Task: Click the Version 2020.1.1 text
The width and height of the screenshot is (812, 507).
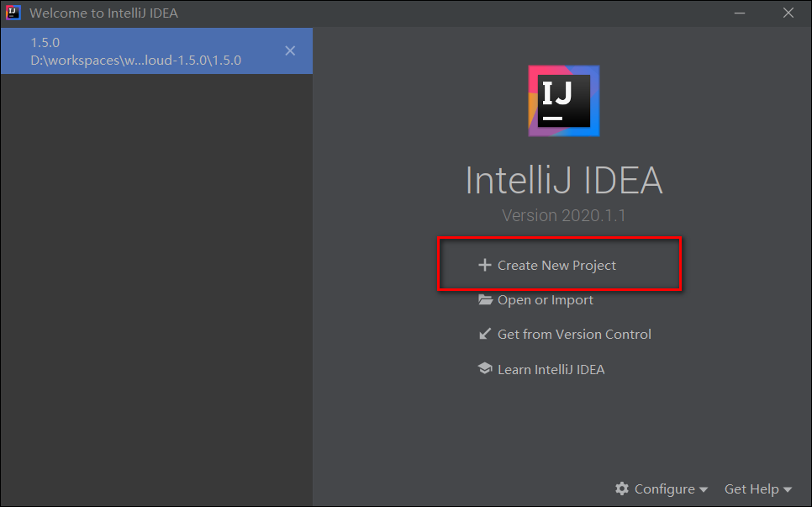Action: point(563,215)
